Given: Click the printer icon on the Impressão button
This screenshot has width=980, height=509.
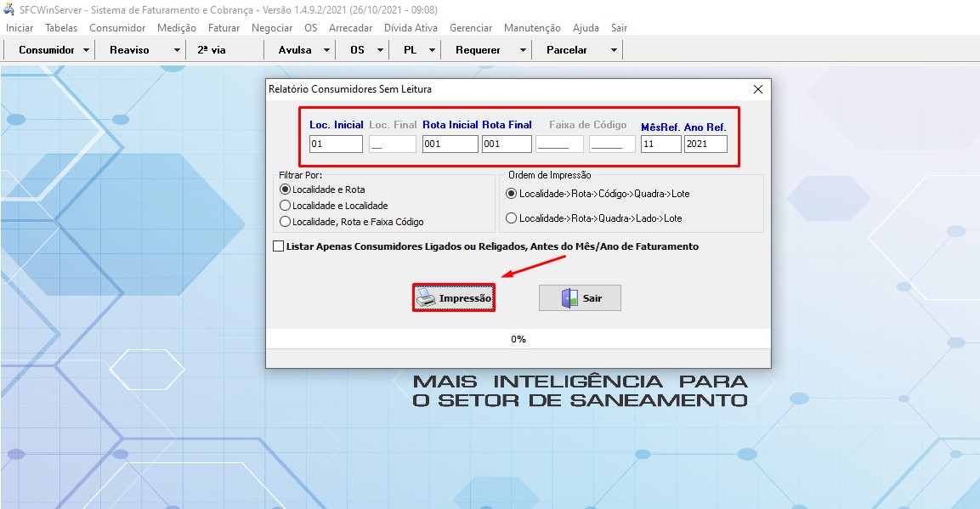Looking at the screenshot, I should point(424,297).
